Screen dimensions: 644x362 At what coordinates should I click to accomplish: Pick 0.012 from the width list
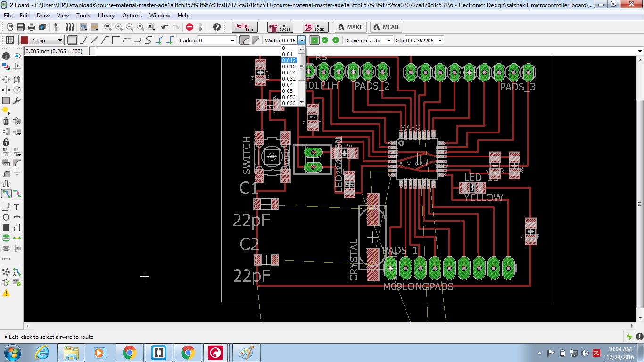(289, 60)
